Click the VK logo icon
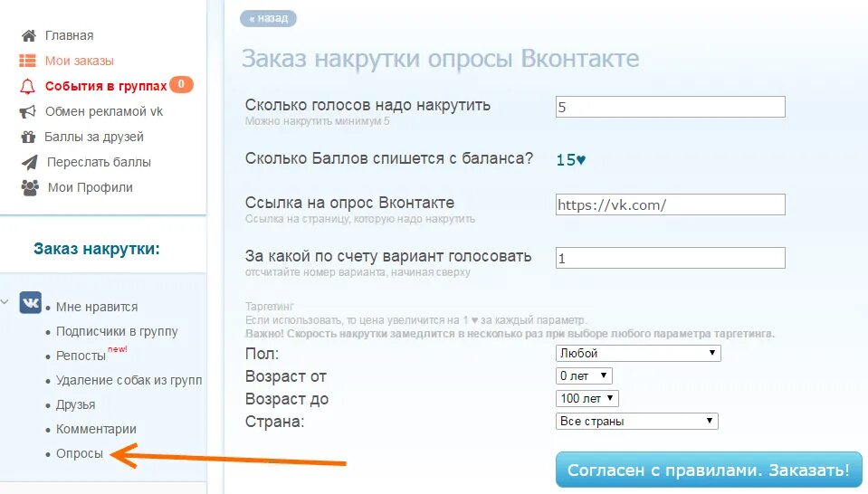 (31, 302)
